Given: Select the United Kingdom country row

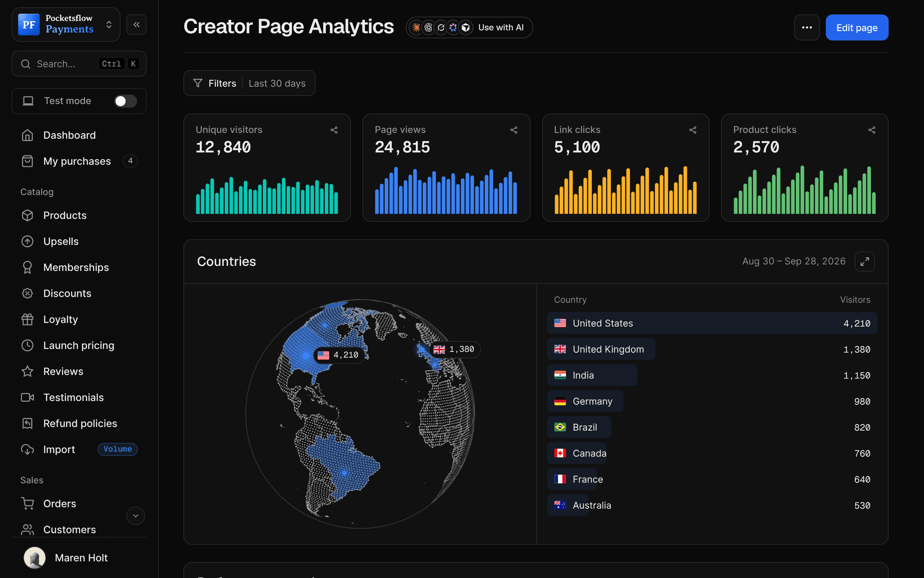Looking at the screenshot, I should click(712, 349).
